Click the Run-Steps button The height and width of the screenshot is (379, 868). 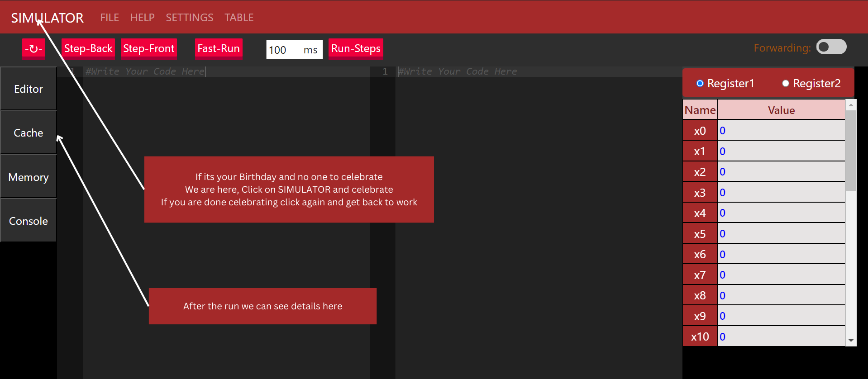[x=356, y=49]
